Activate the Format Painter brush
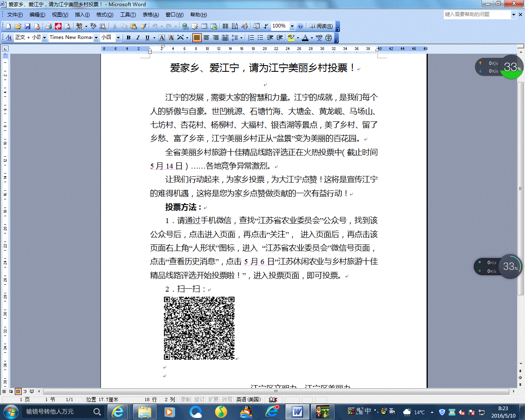The image size is (525, 420). [x=143, y=26]
